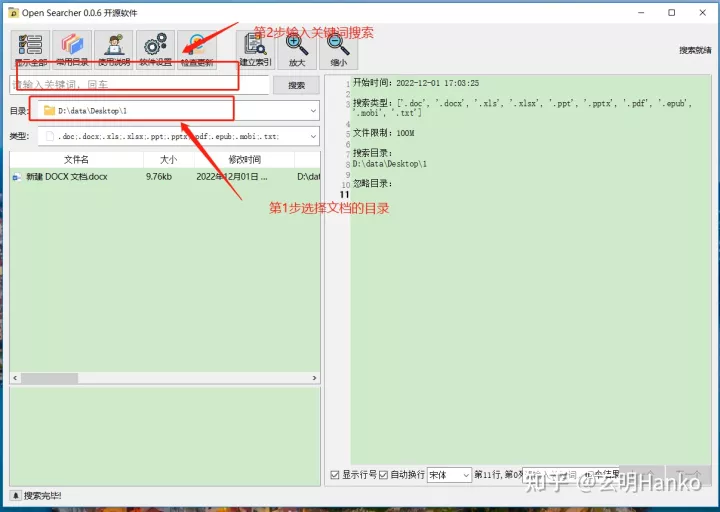The width and height of the screenshot is (720, 512).
Task: Focus the keyword search input box
Action: (139, 85)
